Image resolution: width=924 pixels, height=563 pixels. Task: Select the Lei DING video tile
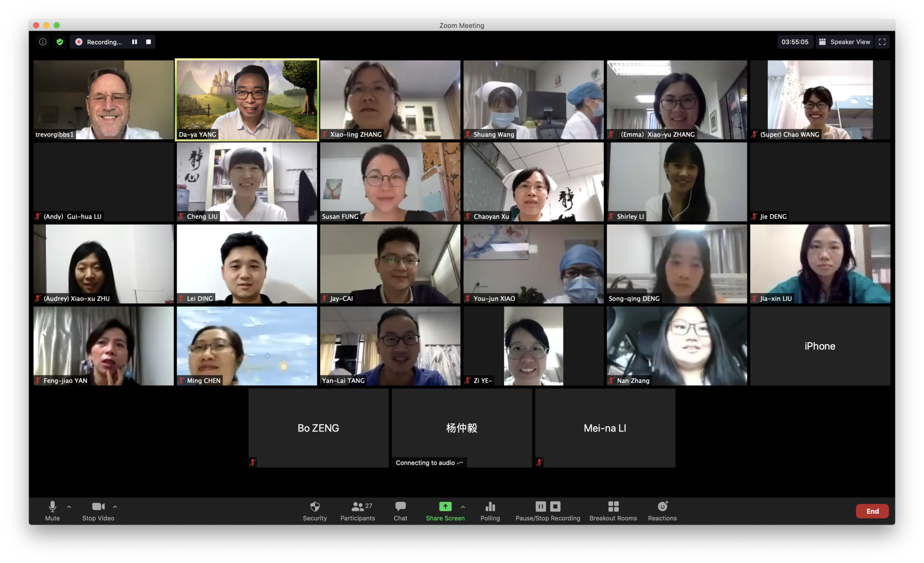coord(247,264)
